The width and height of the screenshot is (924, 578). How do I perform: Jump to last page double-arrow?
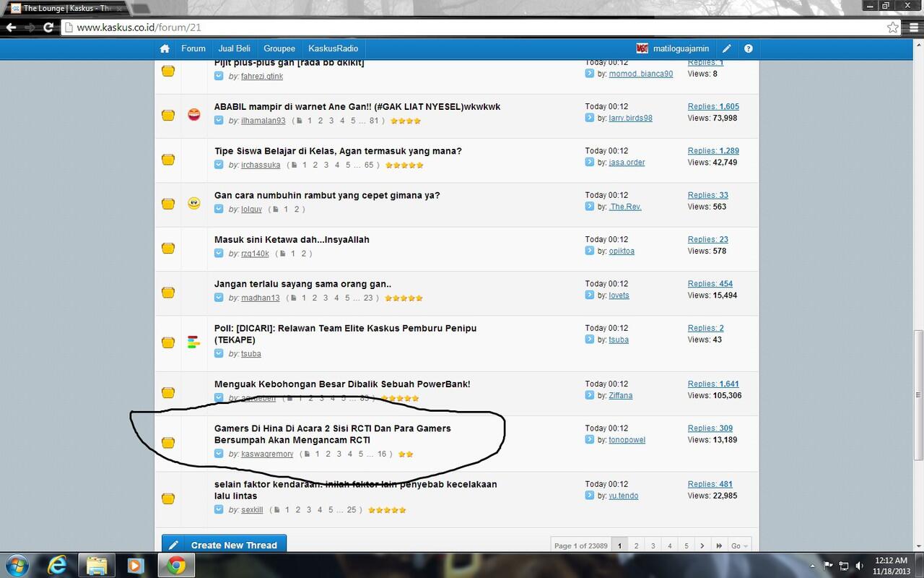[719, 545]
